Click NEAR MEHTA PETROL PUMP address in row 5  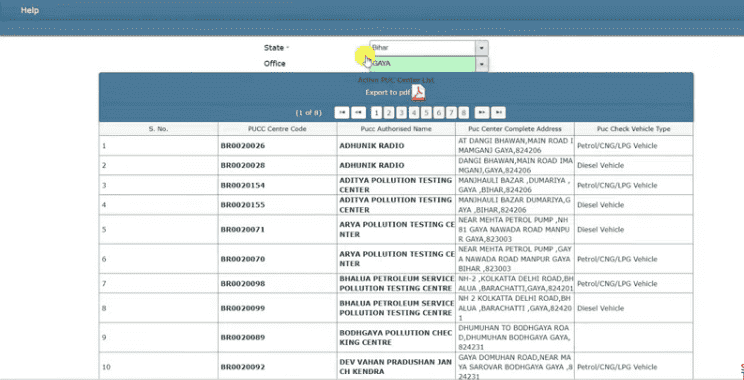coord(514,230)
